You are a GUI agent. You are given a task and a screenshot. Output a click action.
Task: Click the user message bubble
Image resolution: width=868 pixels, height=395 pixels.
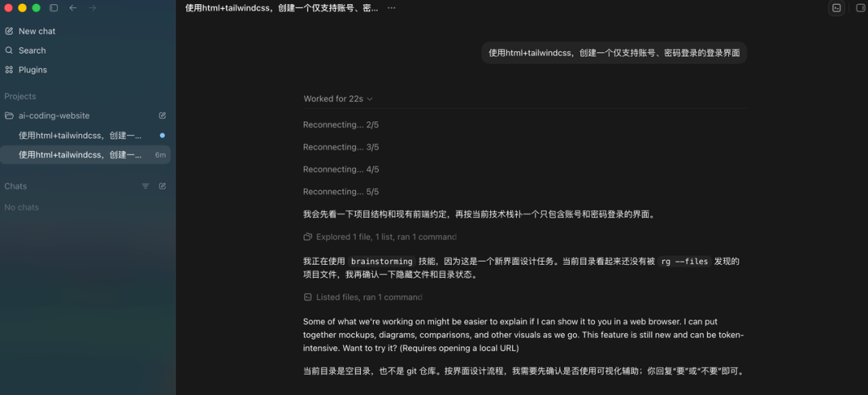(x=614, y=53)
